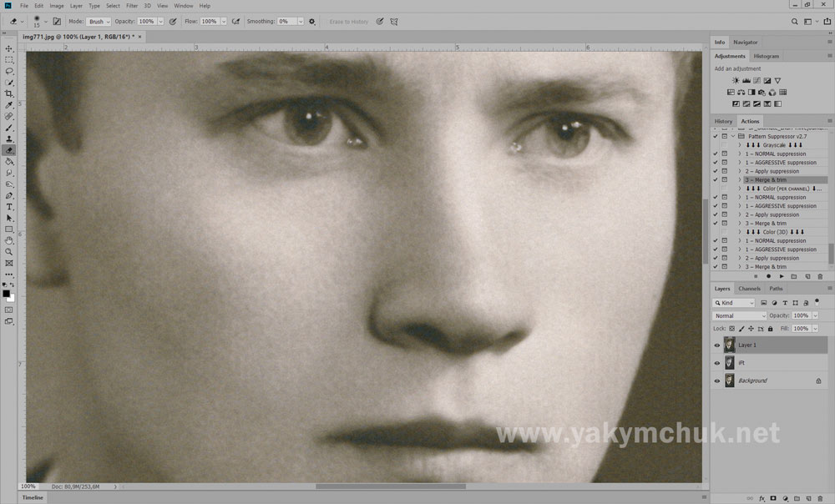Click the Smoothing 0% field
This screenshot has height=504, width=835.
coord(287,22)
